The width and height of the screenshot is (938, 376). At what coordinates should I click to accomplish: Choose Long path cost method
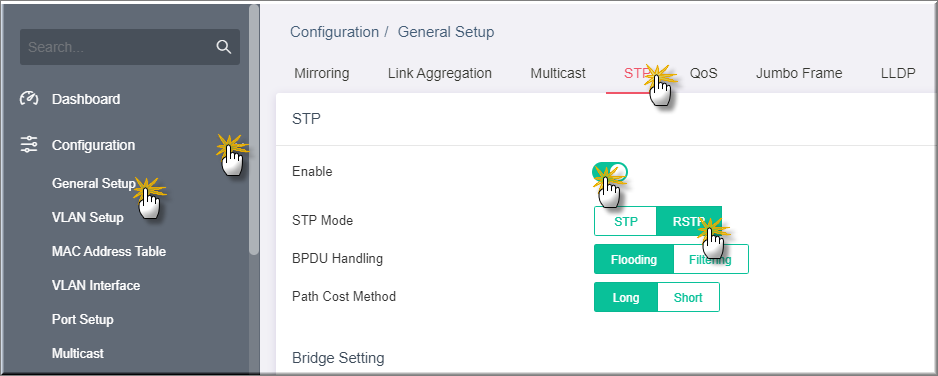coord(626,297)
